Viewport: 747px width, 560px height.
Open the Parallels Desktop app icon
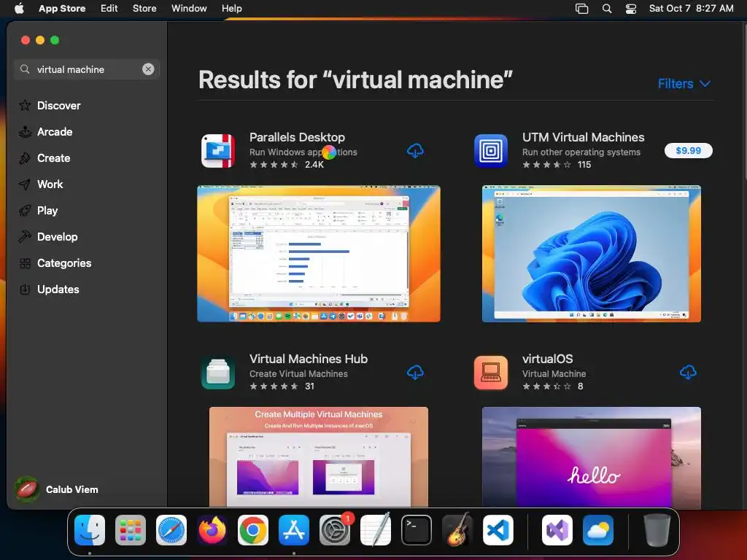[218, 151]
